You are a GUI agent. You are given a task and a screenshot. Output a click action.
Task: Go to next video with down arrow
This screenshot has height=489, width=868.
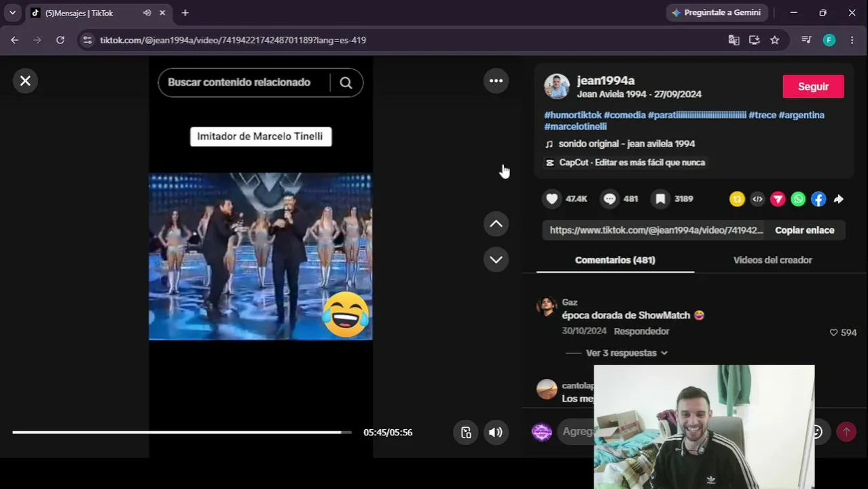click(496, 259)
